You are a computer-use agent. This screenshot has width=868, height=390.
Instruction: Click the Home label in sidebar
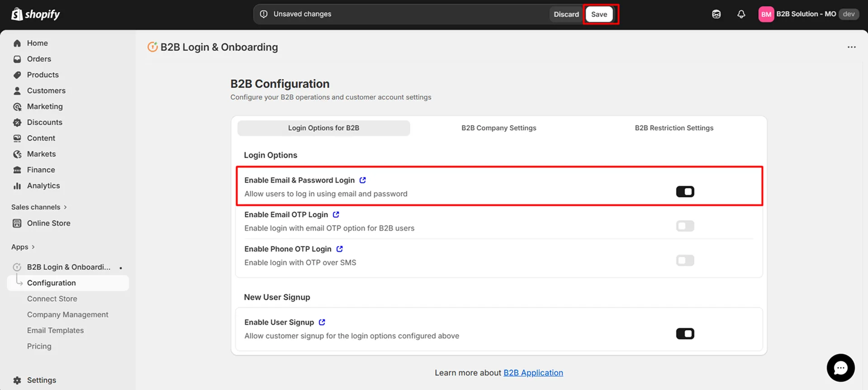[x=37, y=43]
